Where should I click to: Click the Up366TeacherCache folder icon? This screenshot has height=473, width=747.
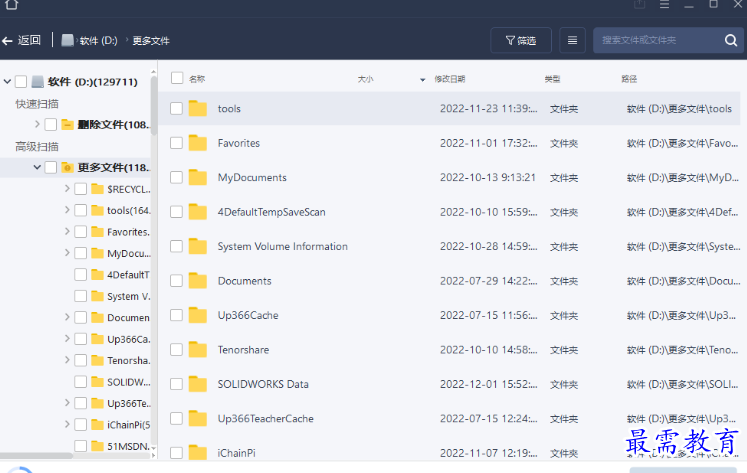198,418
